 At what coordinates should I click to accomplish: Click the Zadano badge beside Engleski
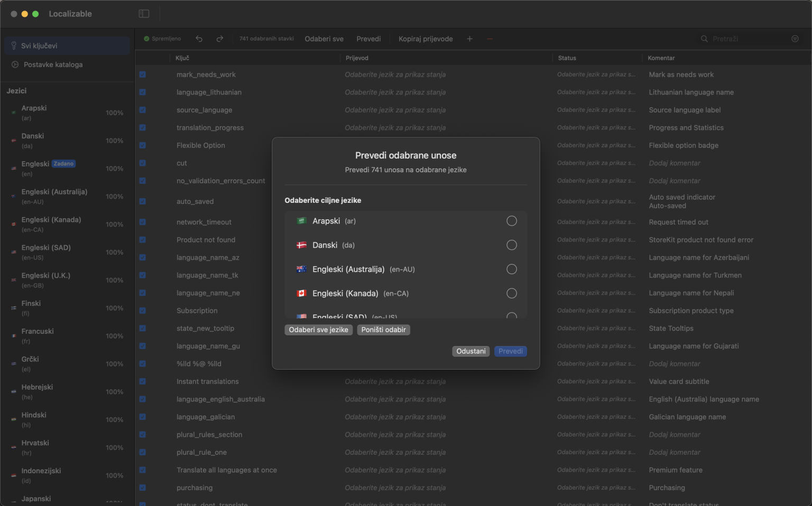[63, 164]
